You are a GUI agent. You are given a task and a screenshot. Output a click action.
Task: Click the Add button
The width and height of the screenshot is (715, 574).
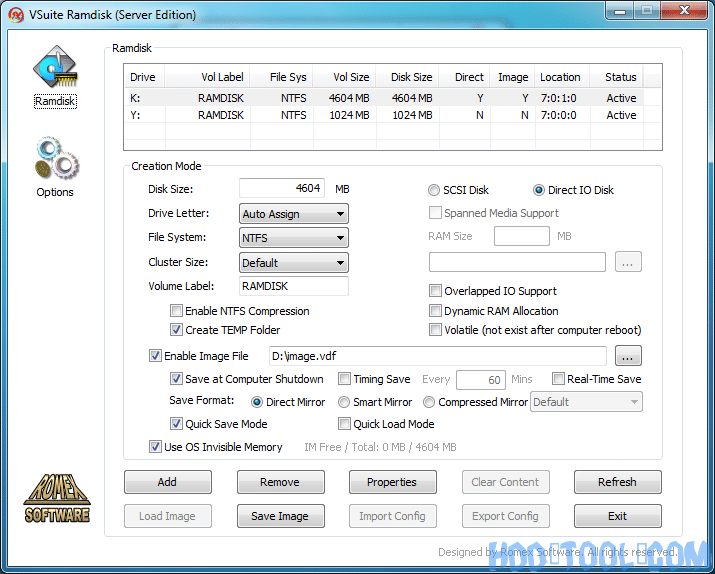[168, 482]
